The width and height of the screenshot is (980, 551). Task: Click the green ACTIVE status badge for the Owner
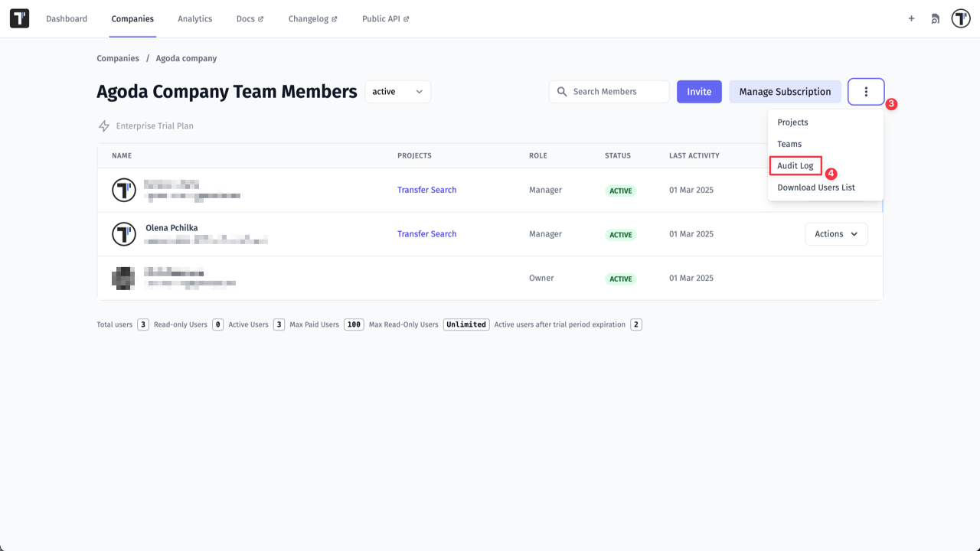[x=620, y=279]
